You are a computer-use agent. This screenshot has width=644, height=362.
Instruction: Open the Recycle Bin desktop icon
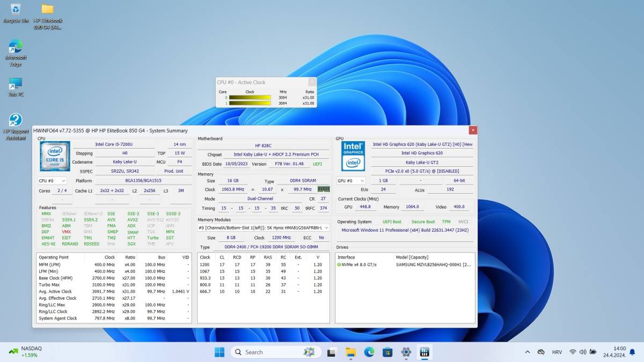[16, 13]
